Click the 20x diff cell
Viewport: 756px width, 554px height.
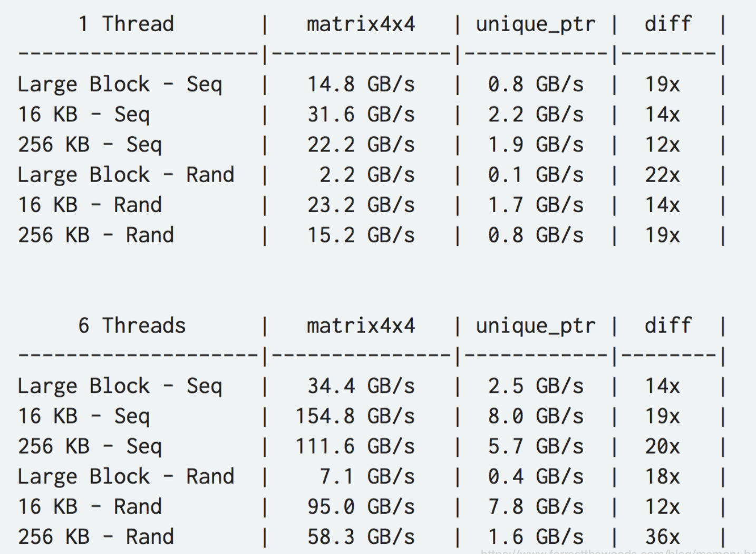point(663,446)
